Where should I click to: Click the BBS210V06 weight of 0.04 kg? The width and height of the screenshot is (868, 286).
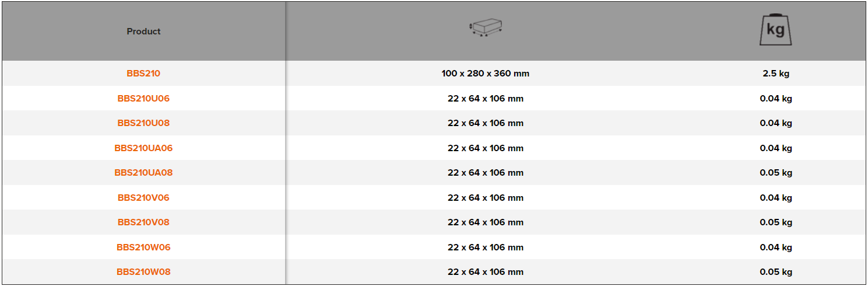775,198
